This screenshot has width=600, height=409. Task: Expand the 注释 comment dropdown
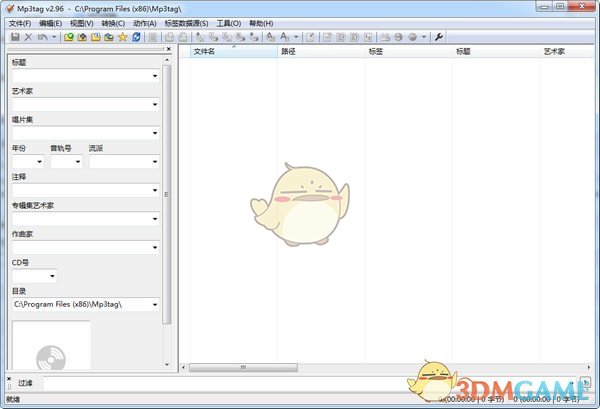pos(155,190)
